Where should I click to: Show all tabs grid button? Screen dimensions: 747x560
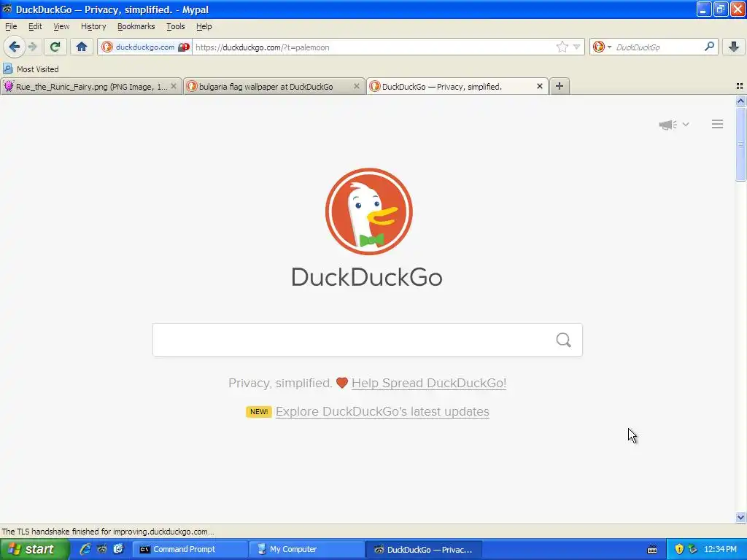pos(740,86)
